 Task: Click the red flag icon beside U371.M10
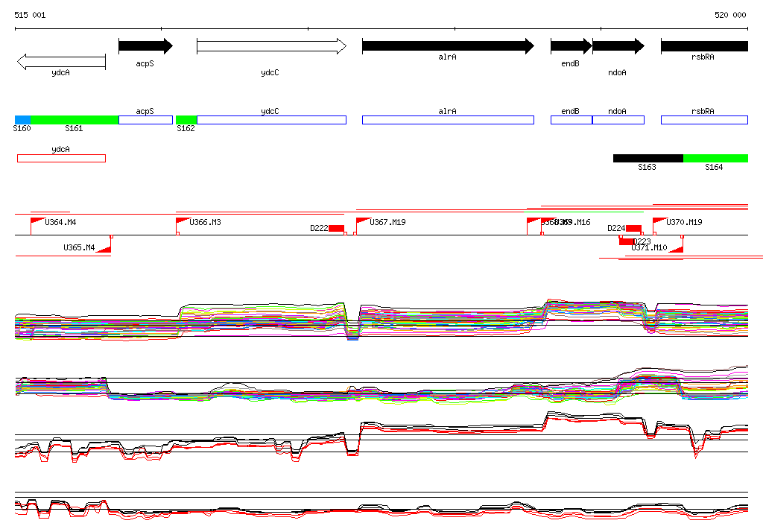676,249
